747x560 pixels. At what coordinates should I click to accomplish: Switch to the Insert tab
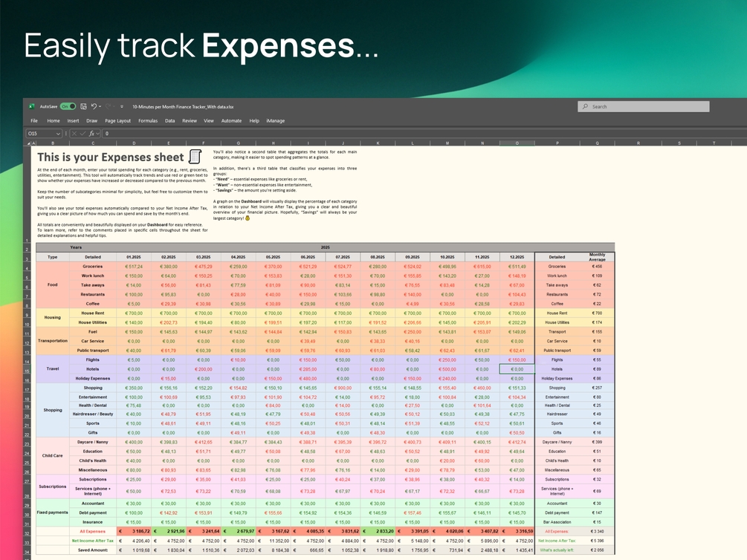[73, 120]
